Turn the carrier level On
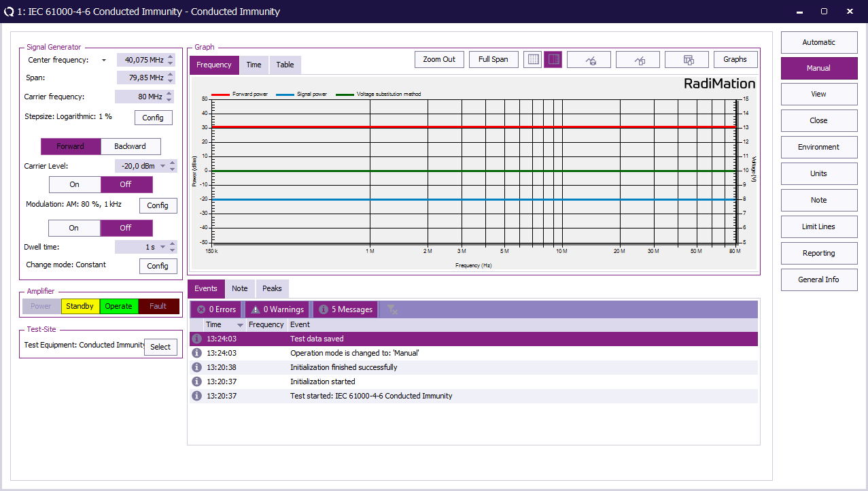 click(x=75, y=184)
